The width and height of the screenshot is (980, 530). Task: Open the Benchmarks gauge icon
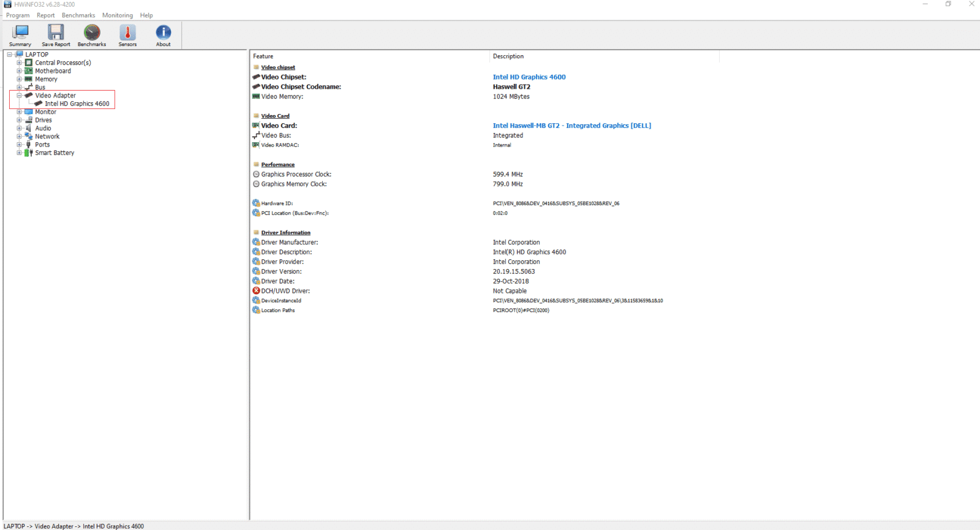coord(92,34)
